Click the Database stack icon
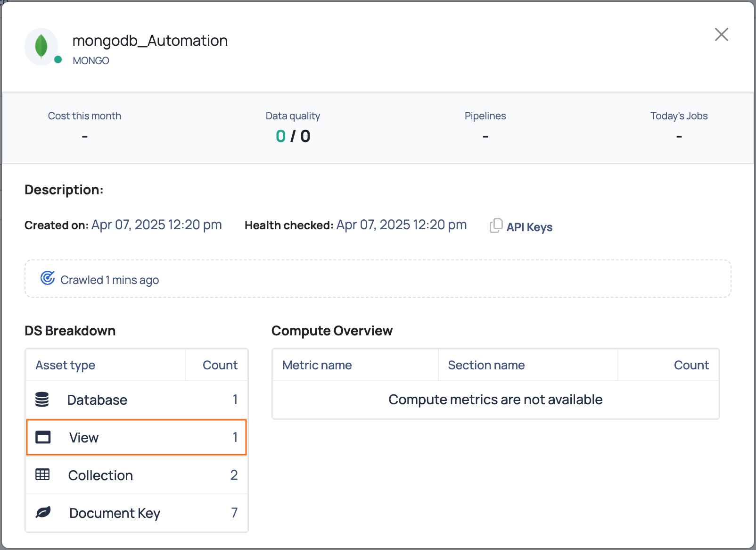756x550 pixels. pyautogui.click(x=42, y=399)
